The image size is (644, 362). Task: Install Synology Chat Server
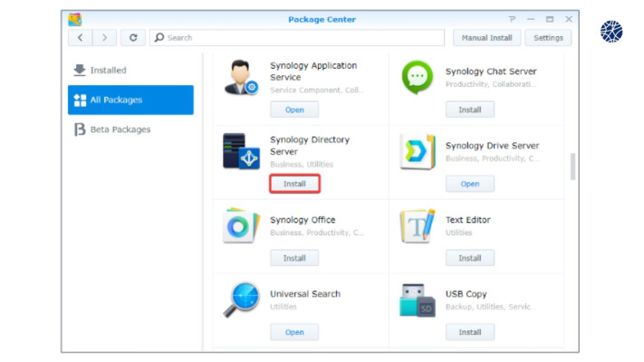coord(470,110)
